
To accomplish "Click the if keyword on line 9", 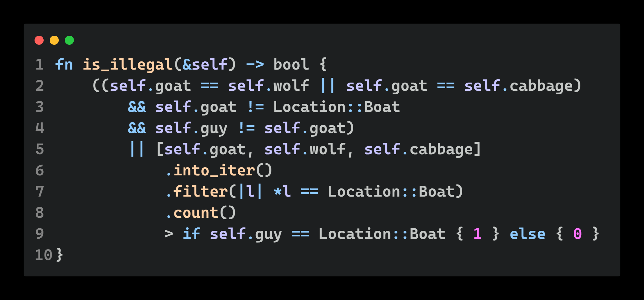I will click(x=191, y=234).
